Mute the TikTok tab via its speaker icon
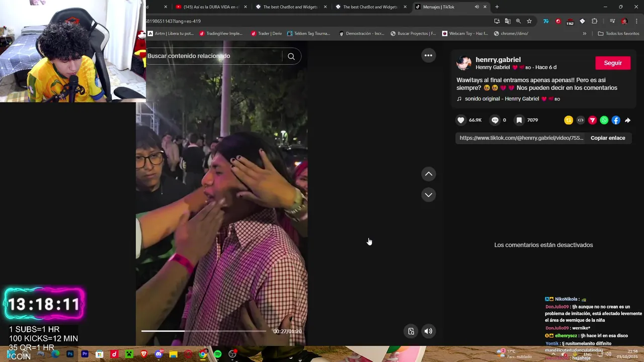This screenshot has height=362, width=644. point(476,7)
